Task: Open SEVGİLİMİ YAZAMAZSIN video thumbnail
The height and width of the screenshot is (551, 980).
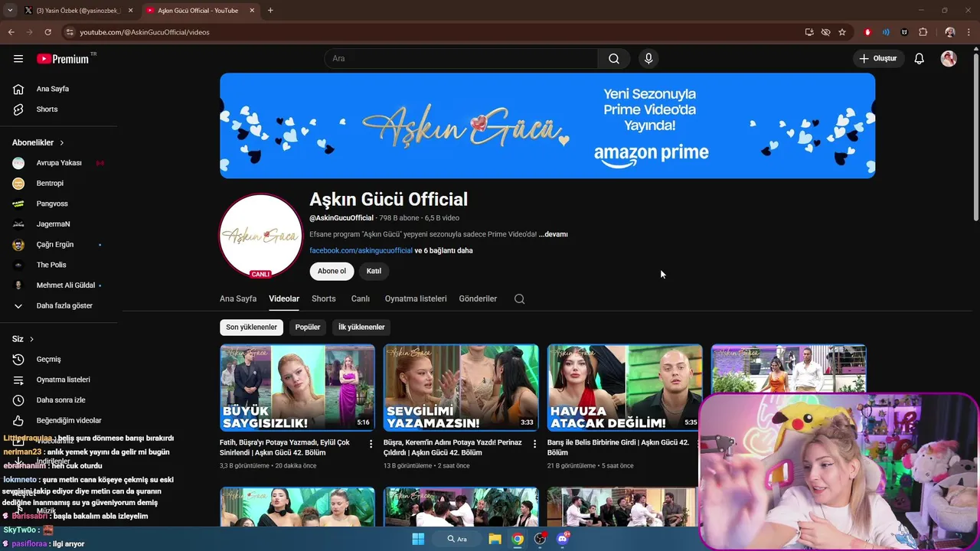Action: (x=461, y=388)
